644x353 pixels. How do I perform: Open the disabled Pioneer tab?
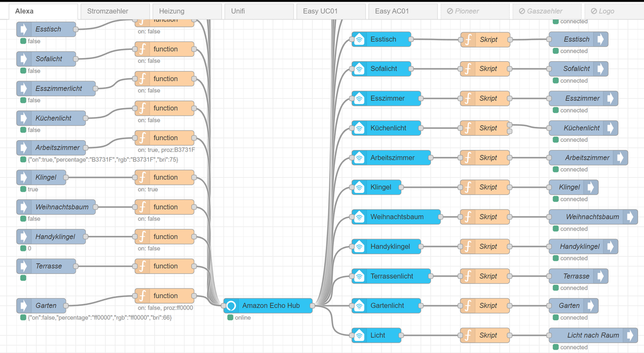tap(475, 11)
